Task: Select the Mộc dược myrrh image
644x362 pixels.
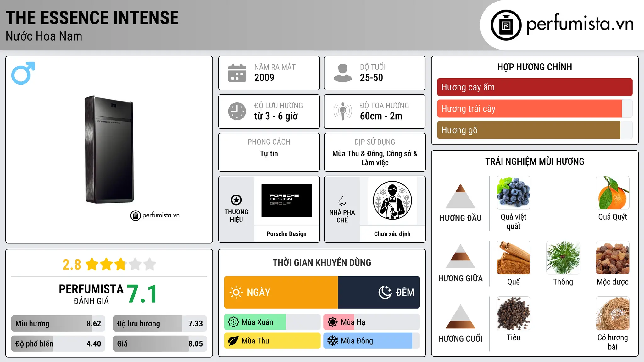Action: 613,258
